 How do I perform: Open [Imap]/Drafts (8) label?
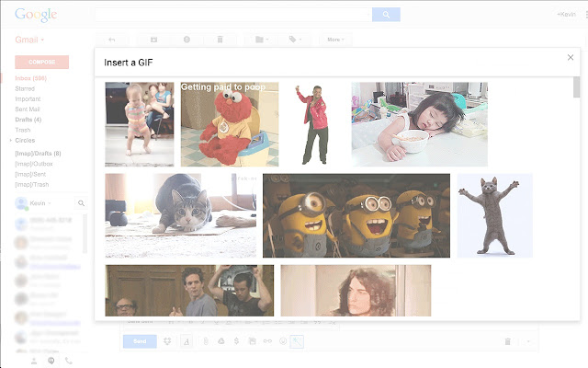pos(38,154)
